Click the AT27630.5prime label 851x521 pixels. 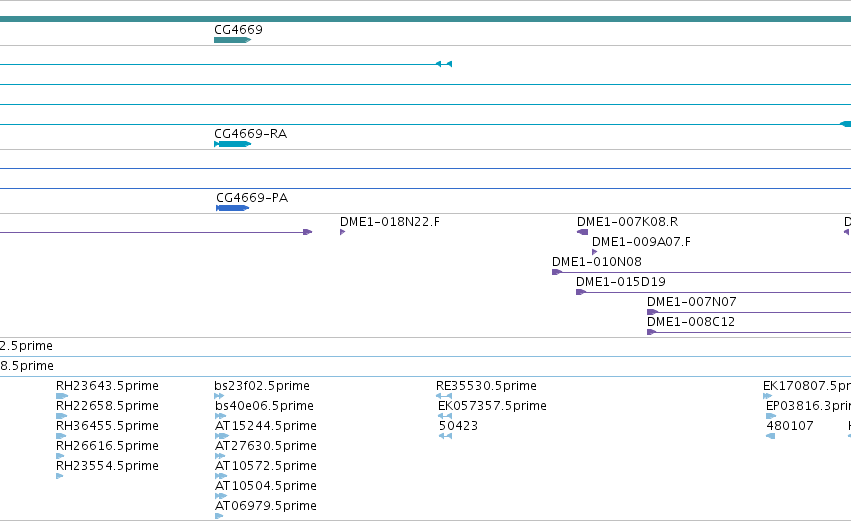pos(266,446)
